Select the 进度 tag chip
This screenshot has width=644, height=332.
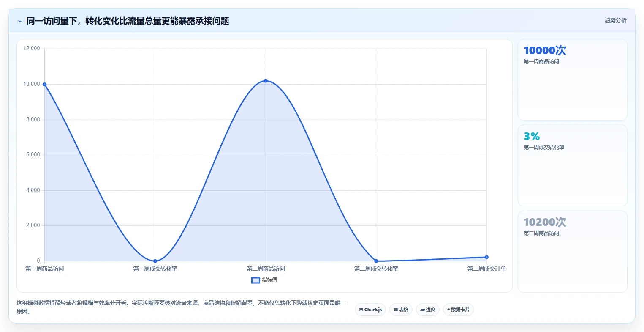[427, 310]
